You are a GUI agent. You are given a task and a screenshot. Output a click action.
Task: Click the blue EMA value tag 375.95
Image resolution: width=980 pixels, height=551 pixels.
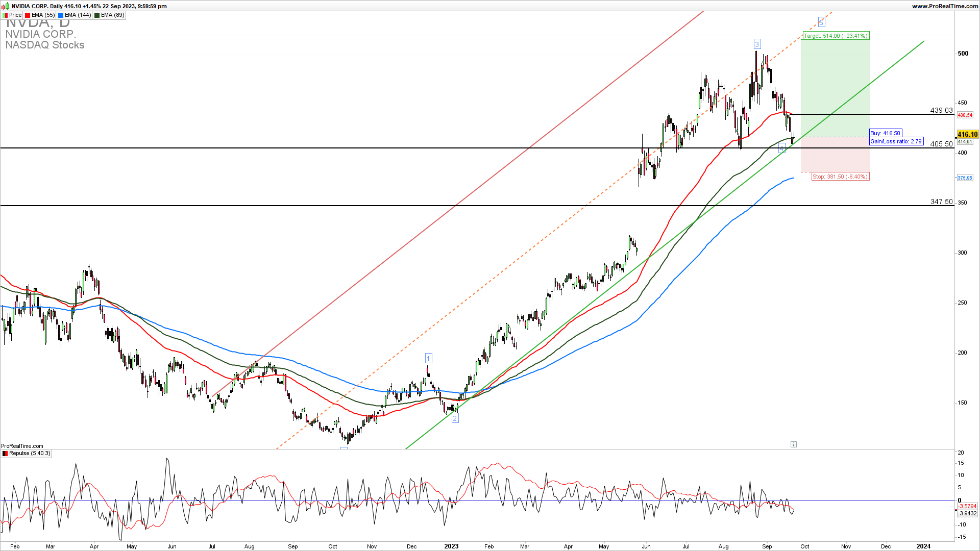point(965,178)
